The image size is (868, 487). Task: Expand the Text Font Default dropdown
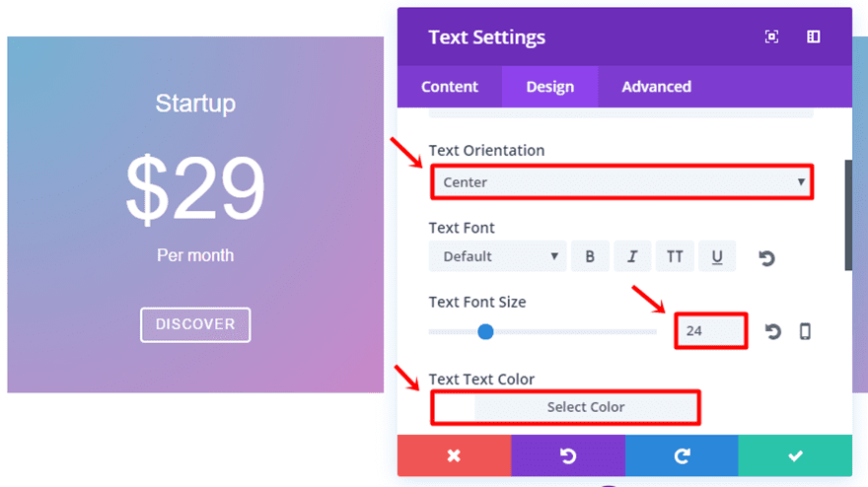tap(497, 256)
